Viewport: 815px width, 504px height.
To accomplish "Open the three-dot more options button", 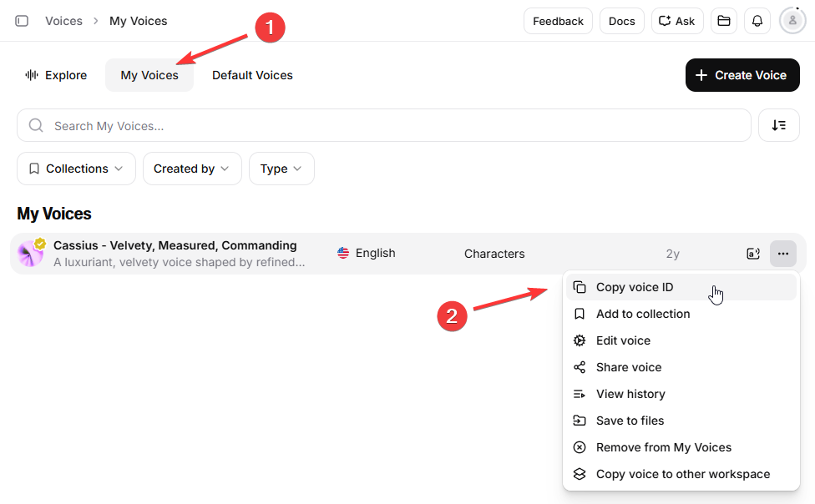I will 782,254.
